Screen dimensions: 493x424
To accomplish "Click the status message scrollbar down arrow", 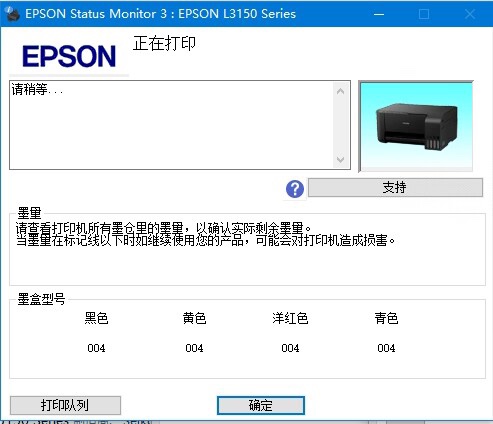I will click(340, 159).
